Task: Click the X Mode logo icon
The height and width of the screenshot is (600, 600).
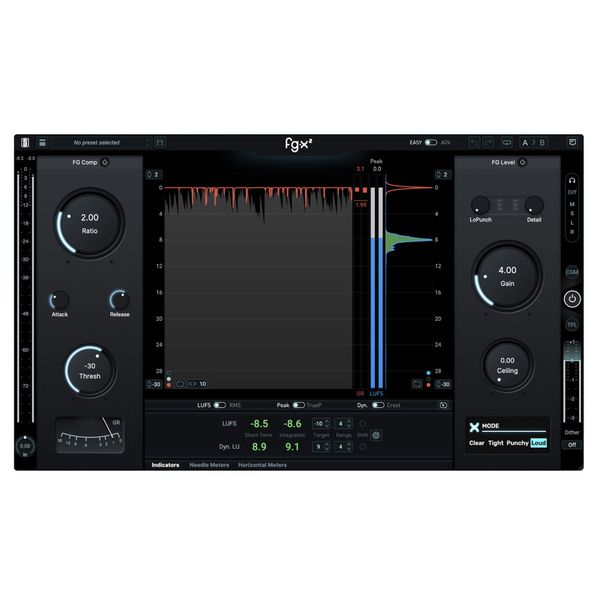Action: pyautogui.click(x=474, y=427)
